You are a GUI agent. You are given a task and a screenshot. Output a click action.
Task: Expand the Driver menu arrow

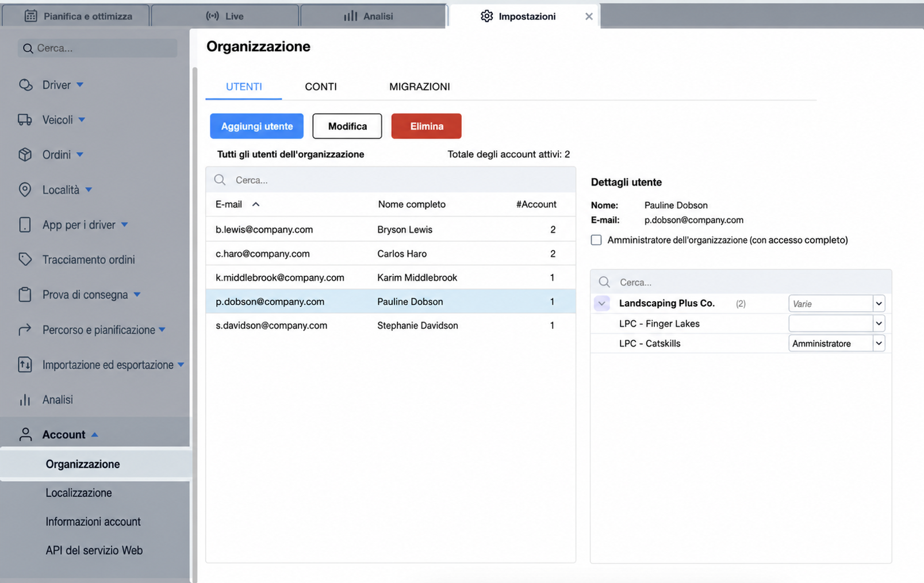(x=80, y=85)
